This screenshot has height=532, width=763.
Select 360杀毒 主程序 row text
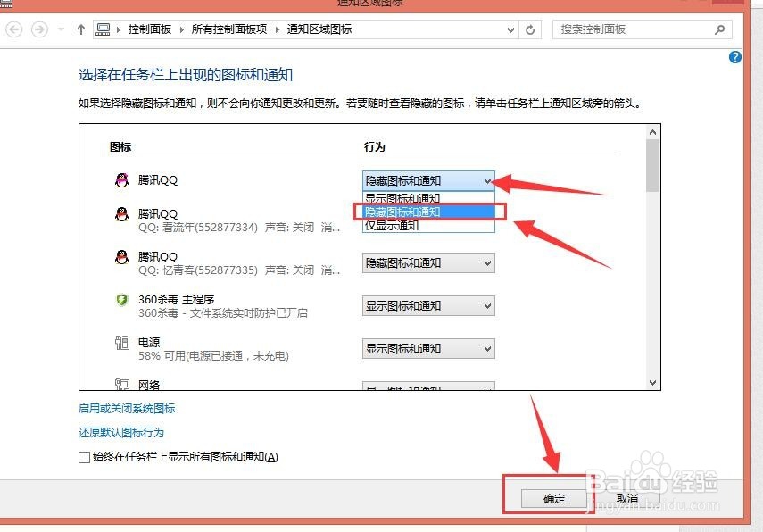coord(176,299)
